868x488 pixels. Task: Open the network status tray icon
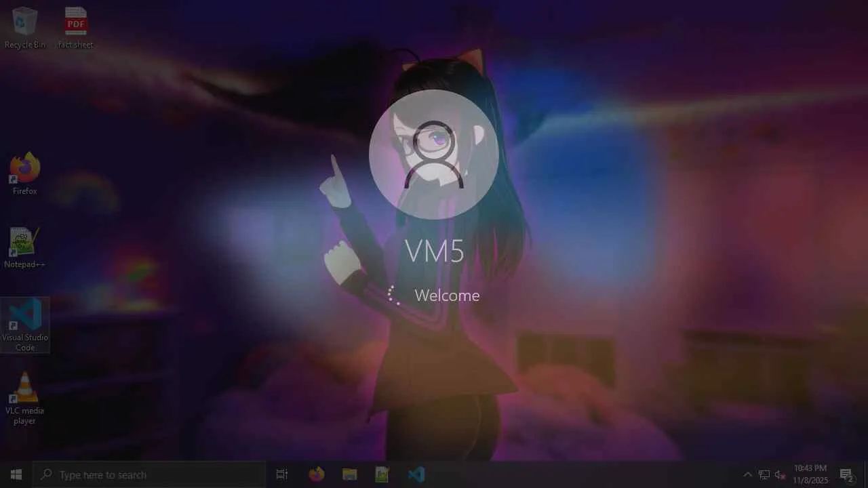point(764,474)
